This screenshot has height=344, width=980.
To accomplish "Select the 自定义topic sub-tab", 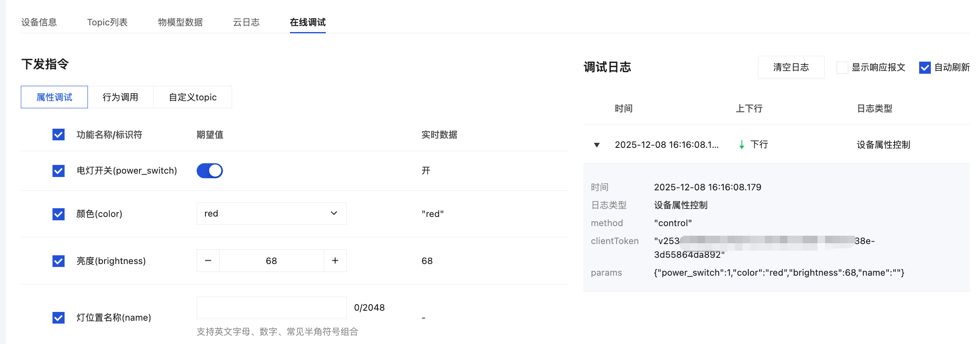I will pos(192,97).
